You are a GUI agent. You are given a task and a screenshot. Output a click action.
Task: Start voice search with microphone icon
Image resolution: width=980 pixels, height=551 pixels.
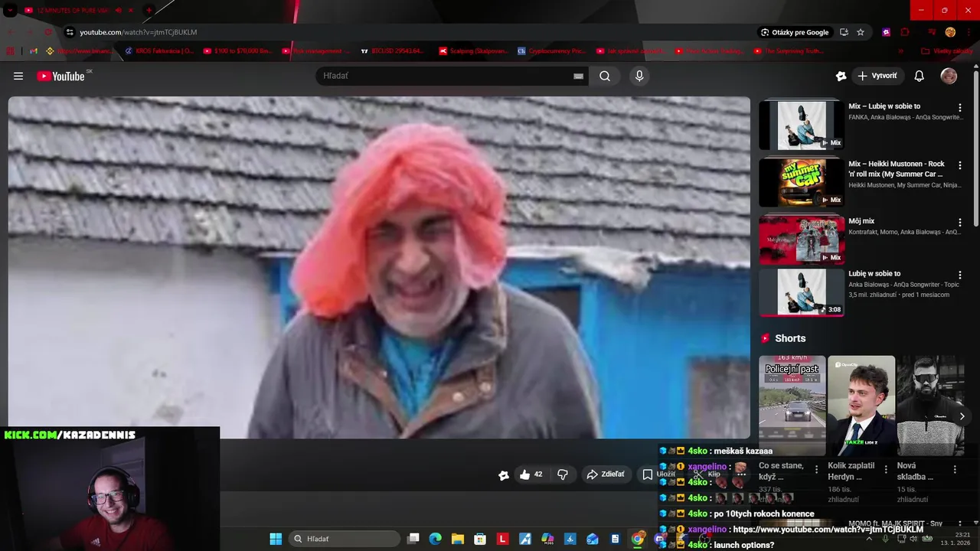[x=639, y=76]
